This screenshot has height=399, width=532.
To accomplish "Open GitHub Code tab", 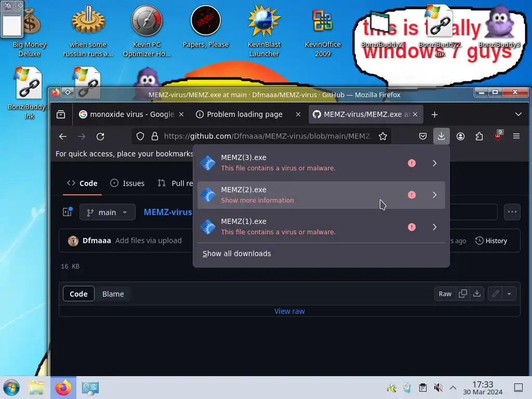I will pos(82,183).
